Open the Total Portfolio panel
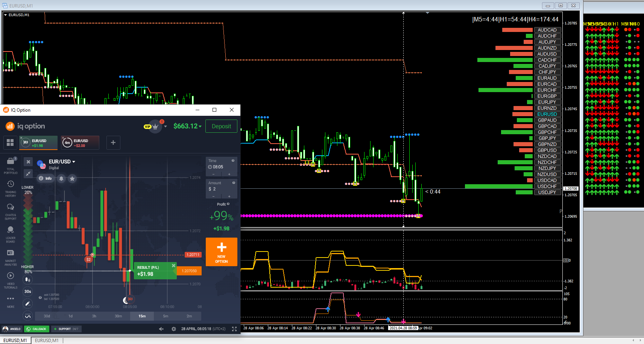644x344 pixels. (x=11, y=165)
